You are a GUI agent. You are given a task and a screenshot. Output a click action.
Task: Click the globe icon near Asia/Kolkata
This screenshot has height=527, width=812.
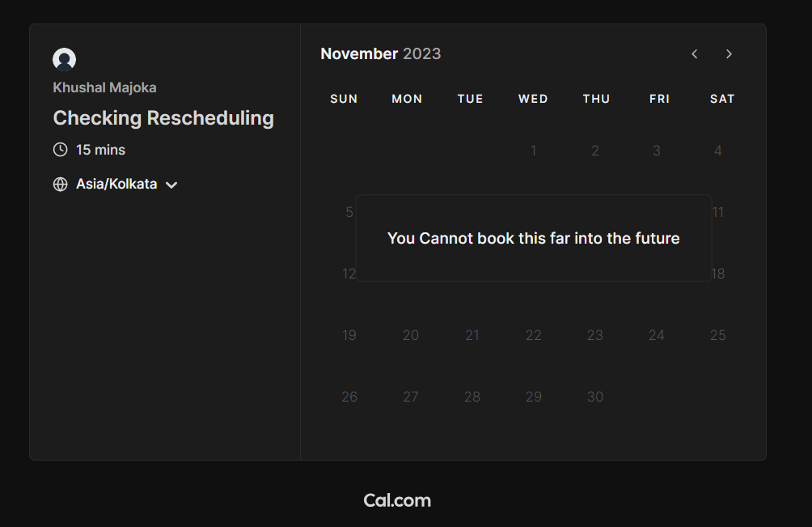(60, 184)
